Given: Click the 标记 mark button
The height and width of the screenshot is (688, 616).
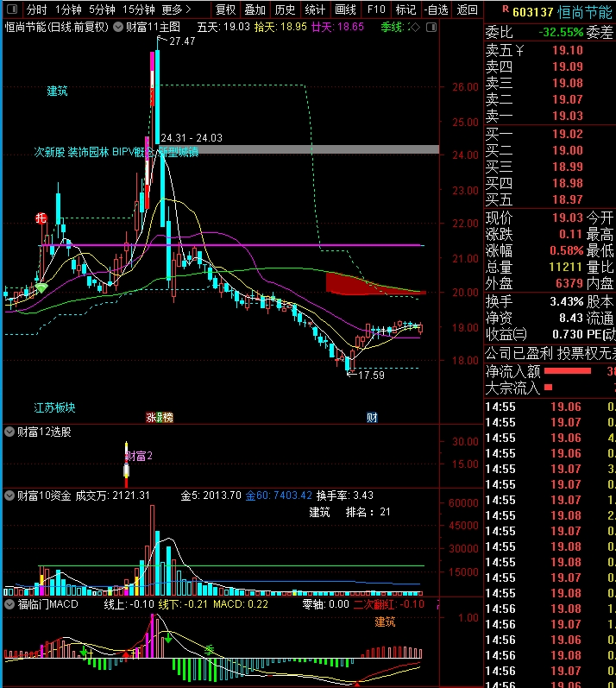Looking at the screenshot, I should point(405,9).
